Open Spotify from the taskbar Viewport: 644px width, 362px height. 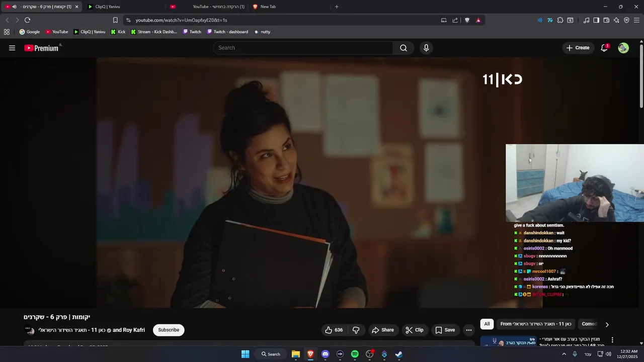pyautogui.click(x=355, y=354)
